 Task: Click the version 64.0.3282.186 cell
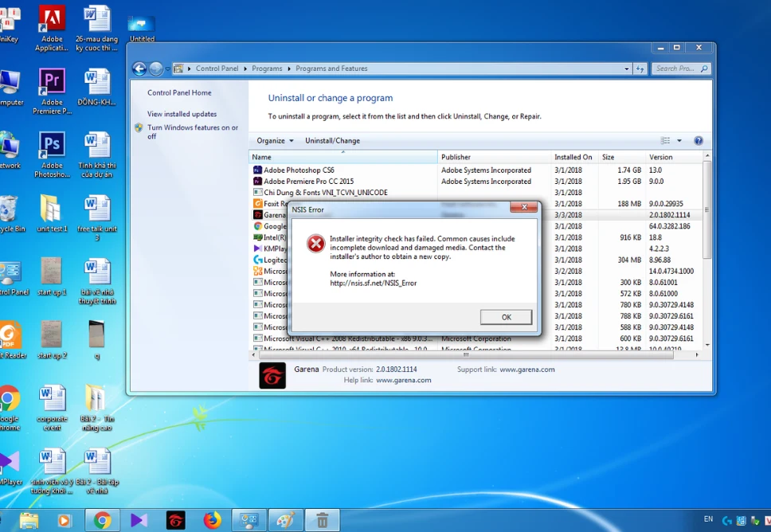pyautogui.click(x=670, y=226)
